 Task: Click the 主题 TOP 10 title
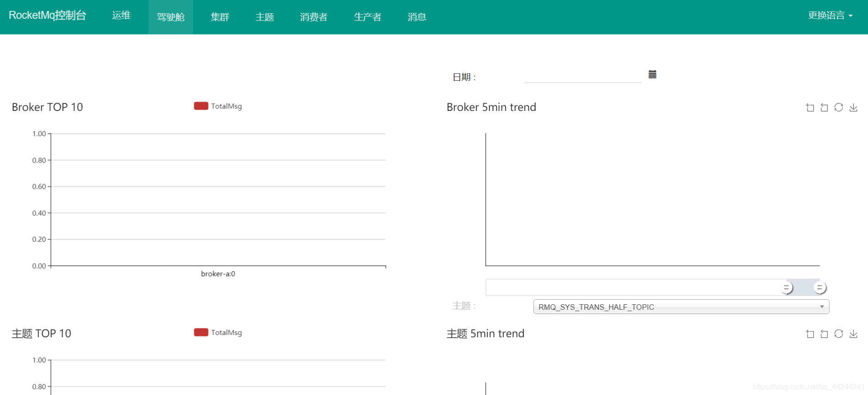tap(41, 334)
